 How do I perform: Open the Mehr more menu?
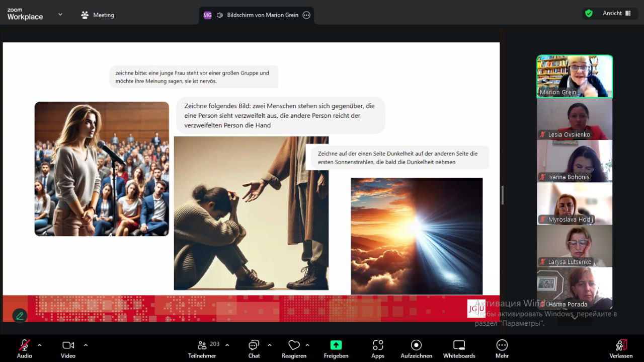point(502,345)
